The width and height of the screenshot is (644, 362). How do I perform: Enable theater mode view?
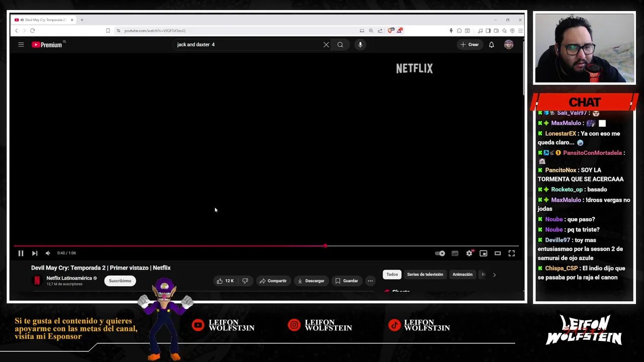[498, 253]
